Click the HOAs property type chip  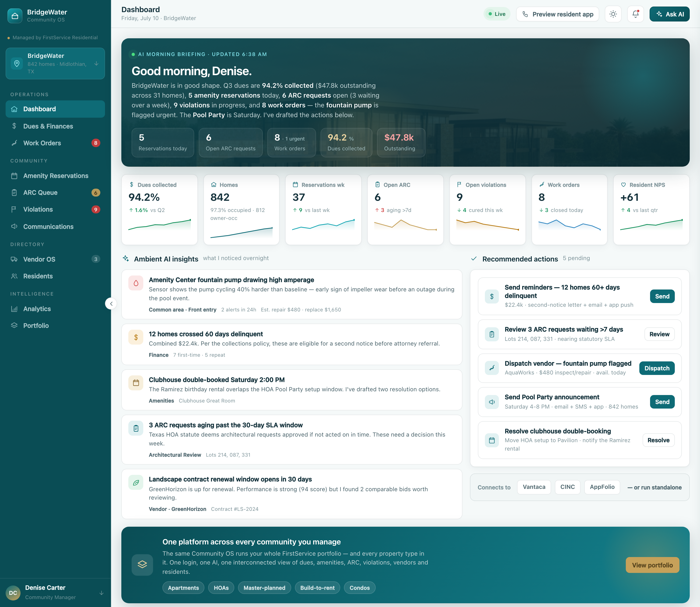221,588
